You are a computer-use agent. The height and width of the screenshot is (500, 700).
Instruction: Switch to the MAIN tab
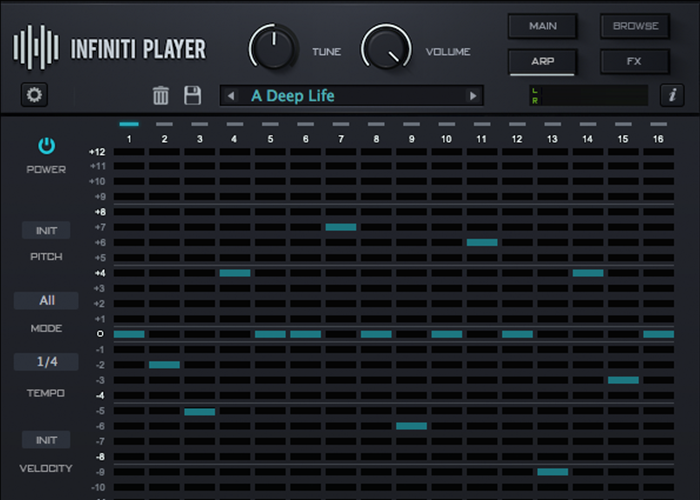pyautogui.click(x=543, y=26)
